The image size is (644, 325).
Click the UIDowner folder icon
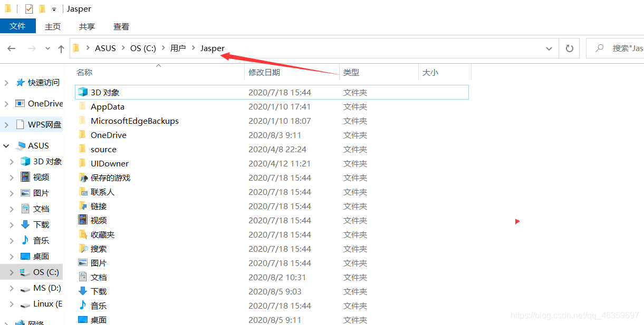pos(82,163)
